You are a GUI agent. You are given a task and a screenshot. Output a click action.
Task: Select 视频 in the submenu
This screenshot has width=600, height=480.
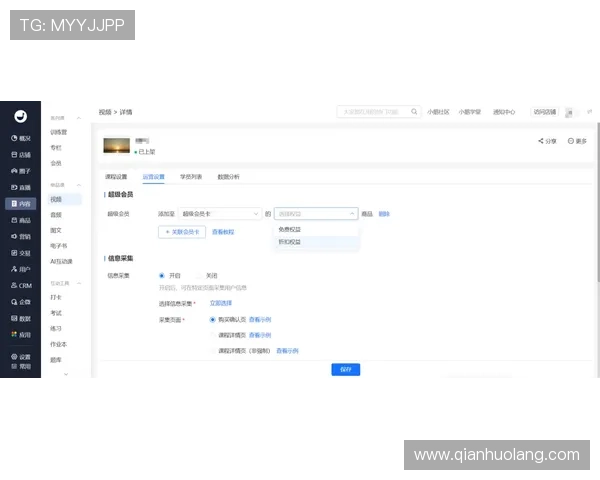point(65,199)
